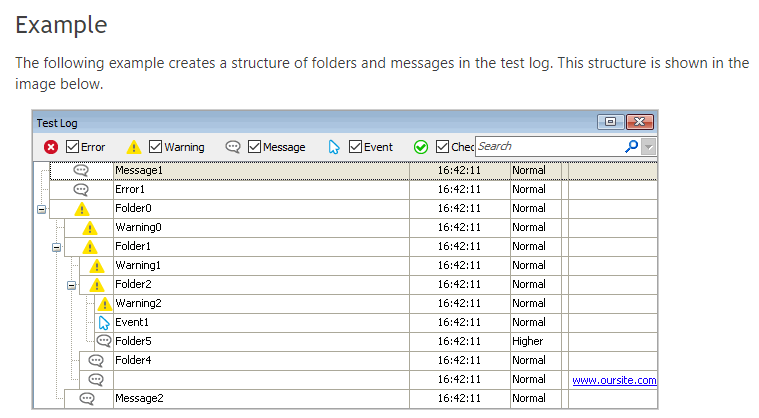The image size is (759, 418).
Task: Open the www.oursite.com link
Action: click(614, 380)
